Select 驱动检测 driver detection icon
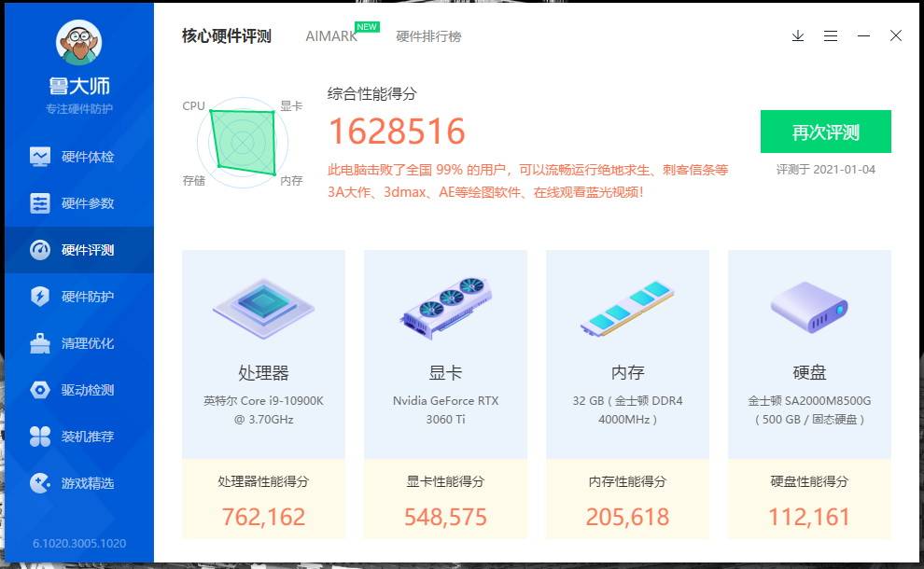Image resolution: width=924 pixels, height=569 pixels. click(40, 390)
